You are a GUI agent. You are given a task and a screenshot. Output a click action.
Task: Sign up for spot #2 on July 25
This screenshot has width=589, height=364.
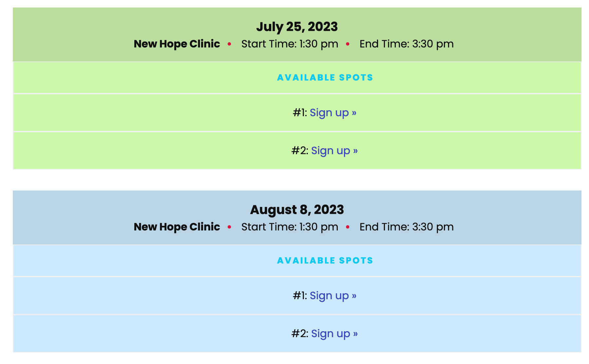(x=334, y=151)
